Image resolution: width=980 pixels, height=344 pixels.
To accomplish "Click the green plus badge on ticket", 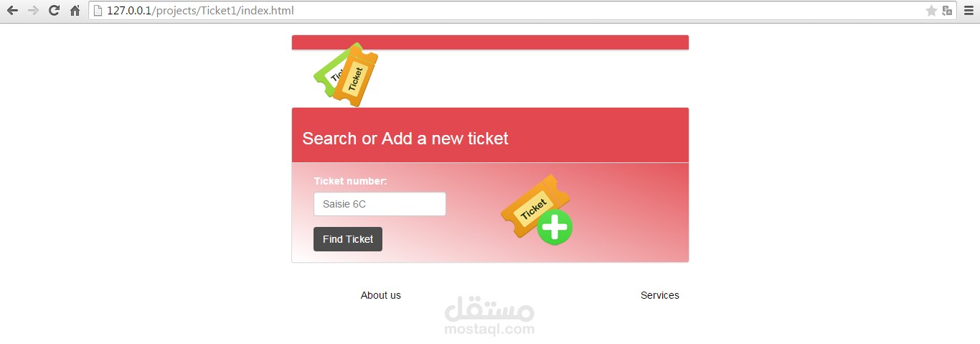I will click(555, 228).
